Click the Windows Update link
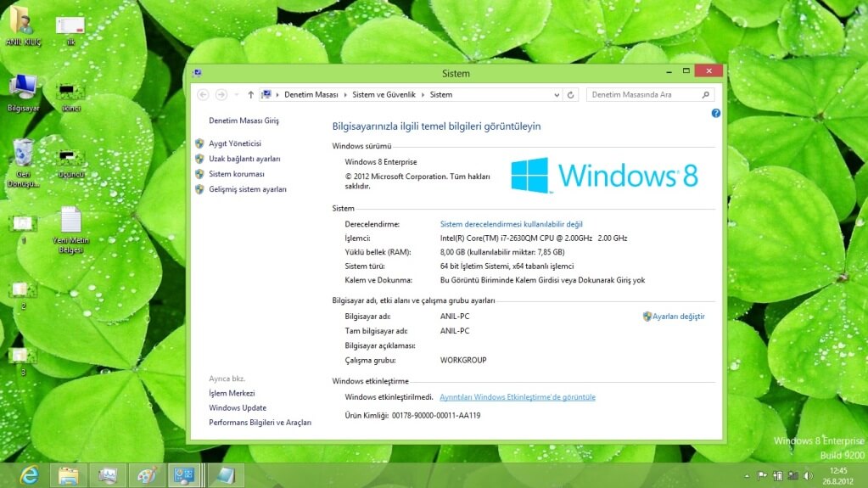The image size is (868, 488). (238, 407)
